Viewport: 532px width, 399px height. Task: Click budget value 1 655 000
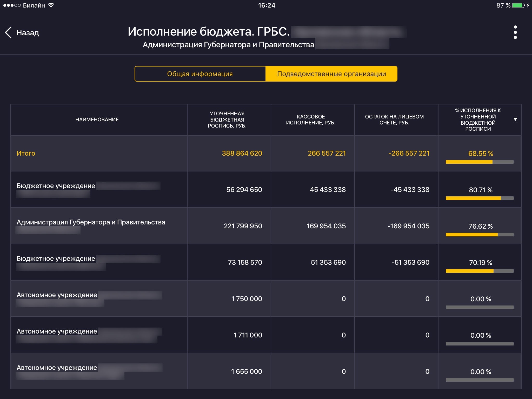pyautogui.click(x=247, y=371)
